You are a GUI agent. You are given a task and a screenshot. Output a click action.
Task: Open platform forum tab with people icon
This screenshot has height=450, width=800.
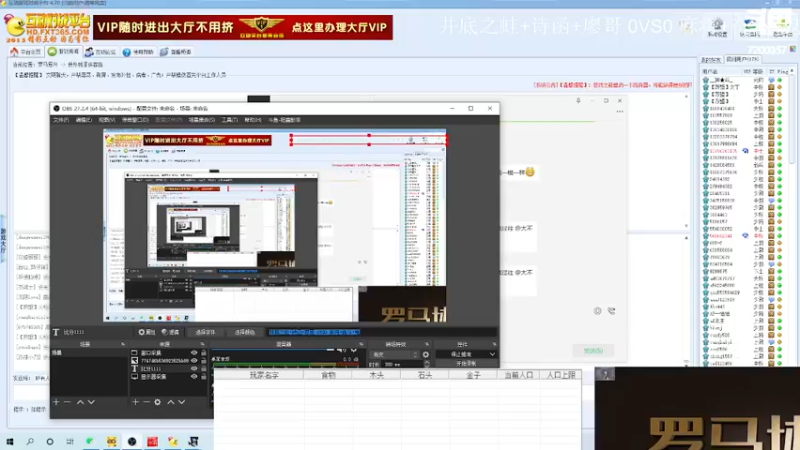coord(101,52)
